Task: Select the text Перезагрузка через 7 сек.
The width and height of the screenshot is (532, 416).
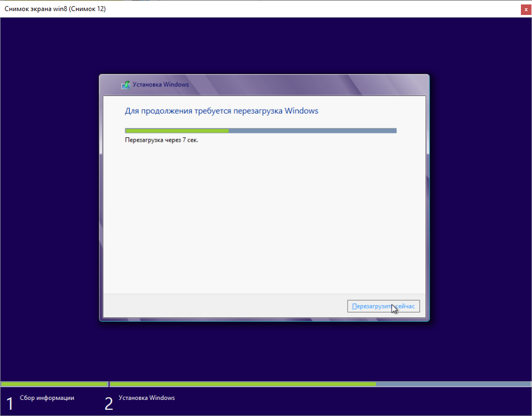Action: point(161,140)
